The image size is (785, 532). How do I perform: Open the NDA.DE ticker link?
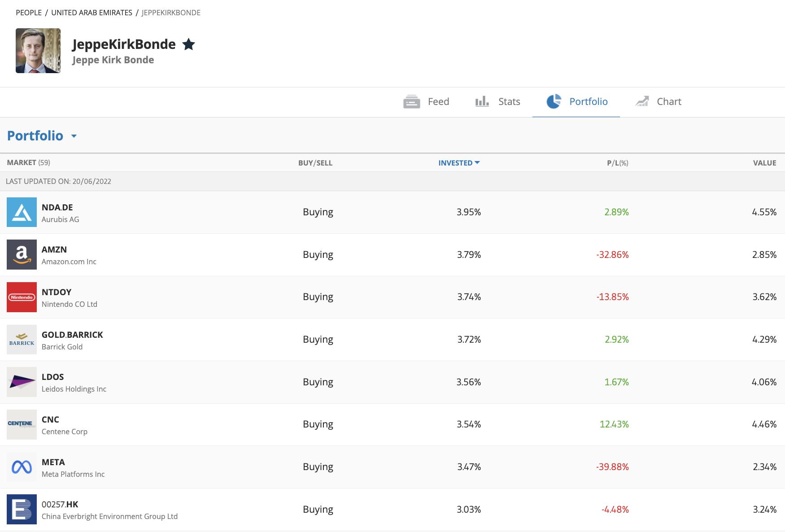[x=57, y=207]
